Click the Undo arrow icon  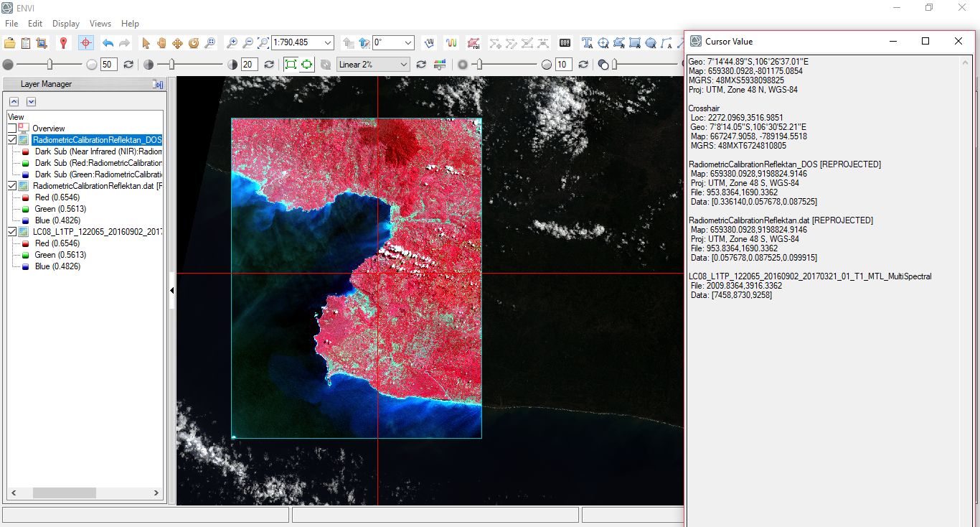click(108, 43)
